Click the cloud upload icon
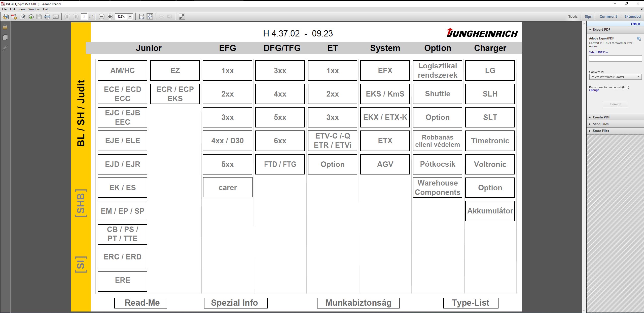644x313 pixels. point(31,17)
